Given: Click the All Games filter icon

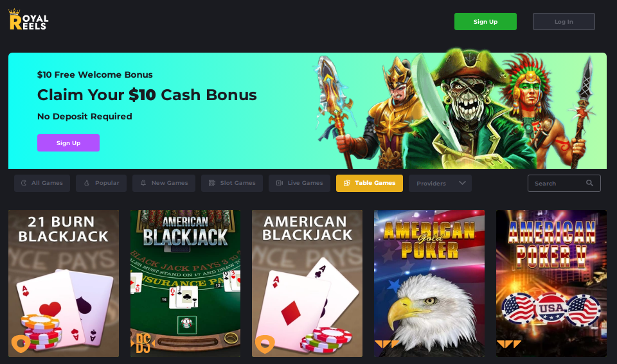Looking at the screenshot, I should [24, 183].
